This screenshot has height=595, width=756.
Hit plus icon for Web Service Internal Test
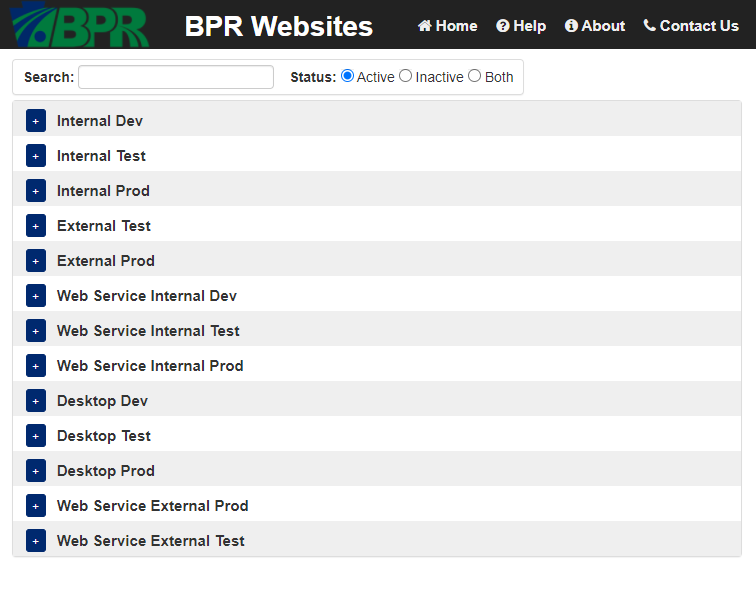[x=36, y=331]
